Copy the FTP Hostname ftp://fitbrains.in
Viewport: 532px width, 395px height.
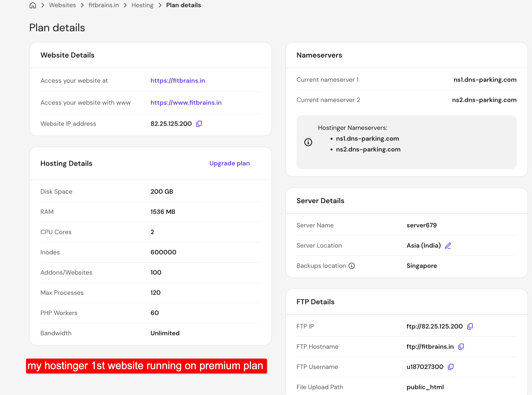[x=461, y=347]
